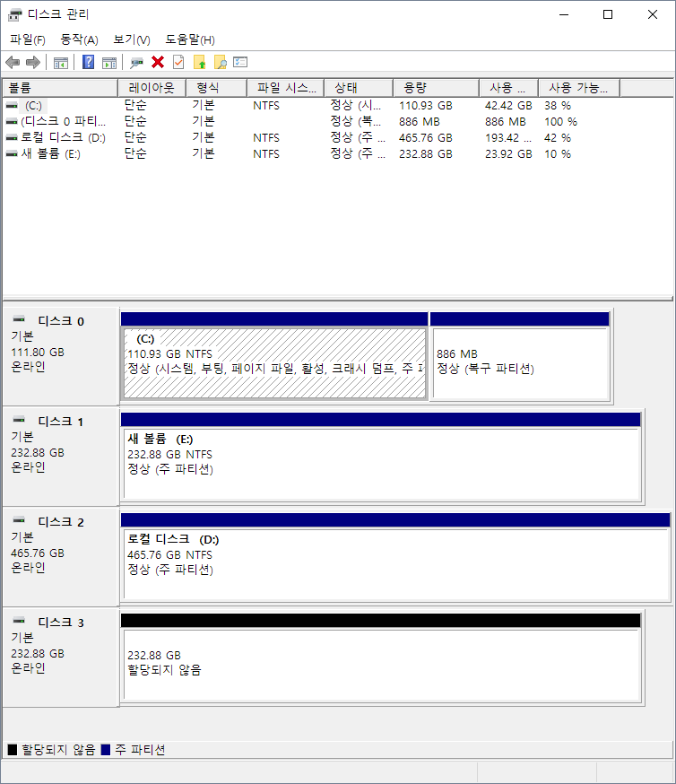Click the red X delete icon
Image resolution: width=676 pixels, height=784 pixels.
[158, 62]
